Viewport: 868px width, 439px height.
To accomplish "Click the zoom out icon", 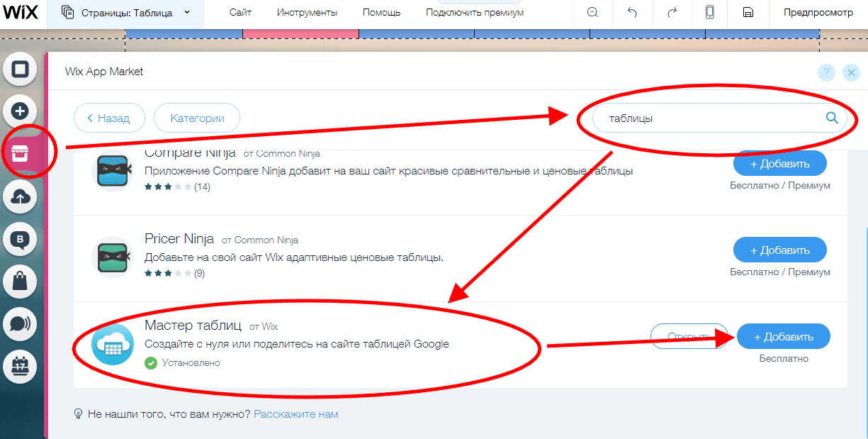I will tap(593, 13).
